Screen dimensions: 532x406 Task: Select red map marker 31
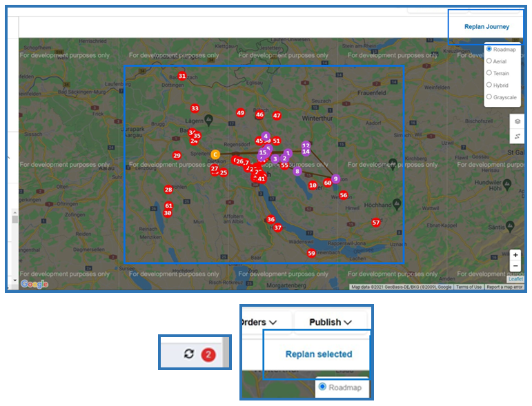[x=182, y=76]
